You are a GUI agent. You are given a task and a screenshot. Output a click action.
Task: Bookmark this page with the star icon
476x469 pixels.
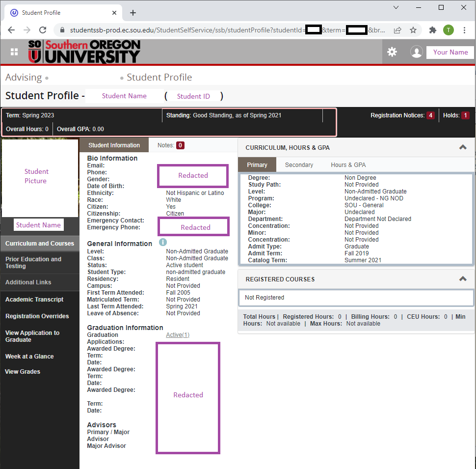click(x=413, y=30)
